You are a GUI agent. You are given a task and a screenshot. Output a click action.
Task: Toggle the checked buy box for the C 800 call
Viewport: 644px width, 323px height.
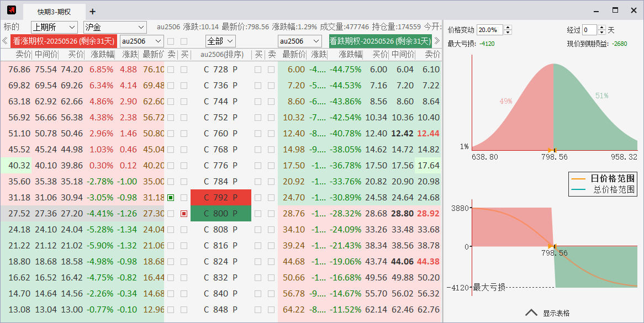click(x=184, y=214)
